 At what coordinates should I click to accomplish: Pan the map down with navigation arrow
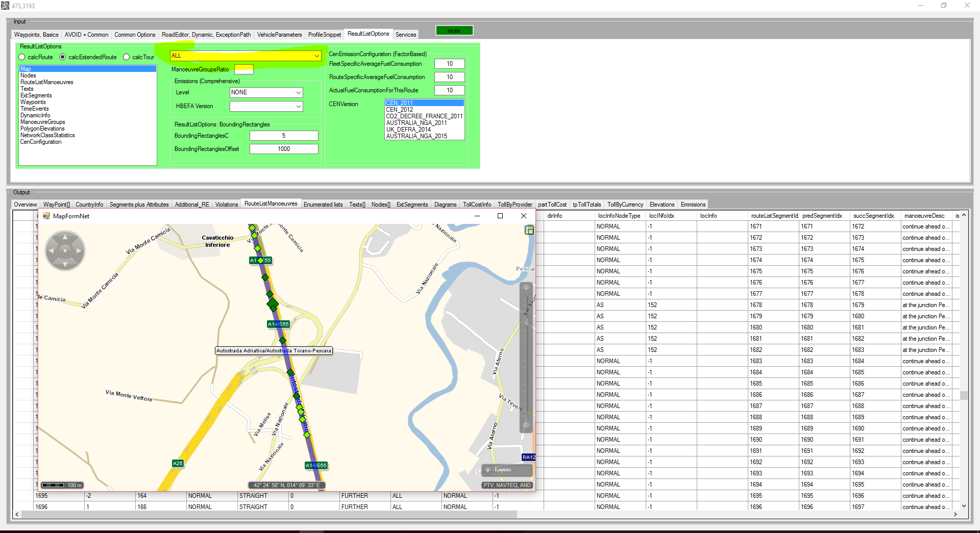coord(65,264)
